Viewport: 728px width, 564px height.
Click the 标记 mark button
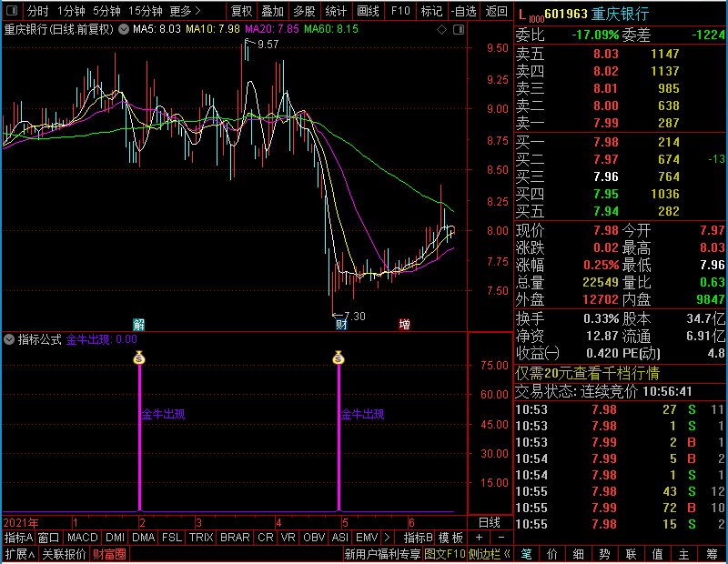[431, 11]
